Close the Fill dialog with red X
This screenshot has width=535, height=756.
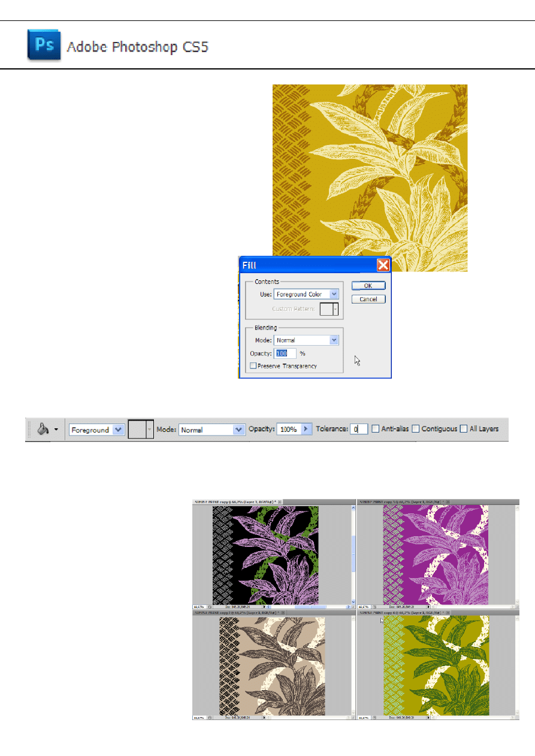point(383,265)
